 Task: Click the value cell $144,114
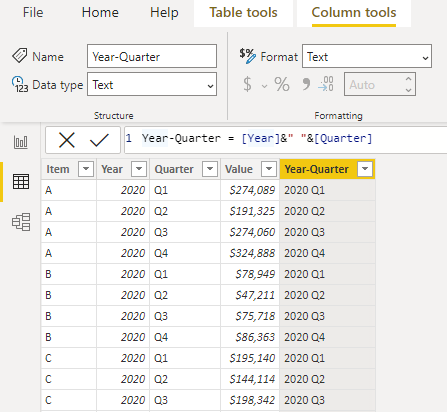click(x=250, y=379)
